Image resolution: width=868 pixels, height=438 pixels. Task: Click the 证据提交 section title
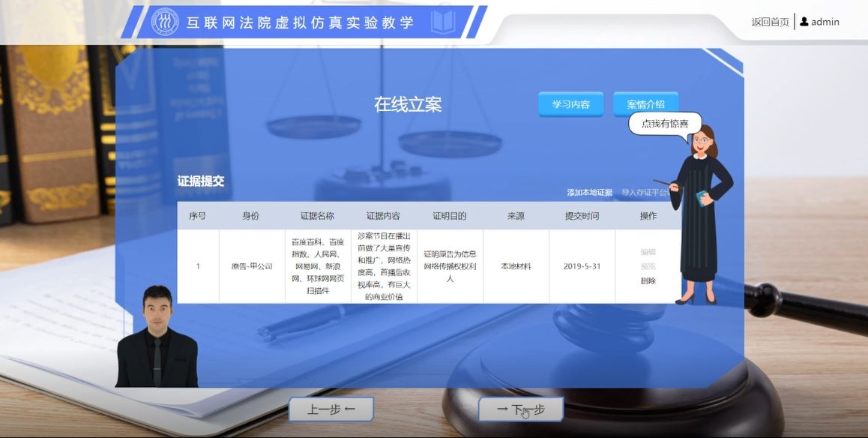(201, 181)
